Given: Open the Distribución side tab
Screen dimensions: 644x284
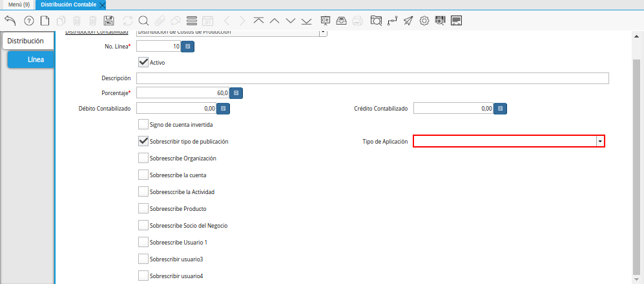Looking at the screenshot, I should [28, 41].
